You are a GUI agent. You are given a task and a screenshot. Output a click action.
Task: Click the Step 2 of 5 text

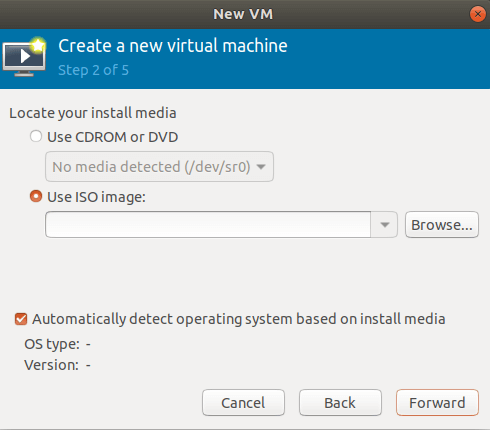[x=93, y=70]
